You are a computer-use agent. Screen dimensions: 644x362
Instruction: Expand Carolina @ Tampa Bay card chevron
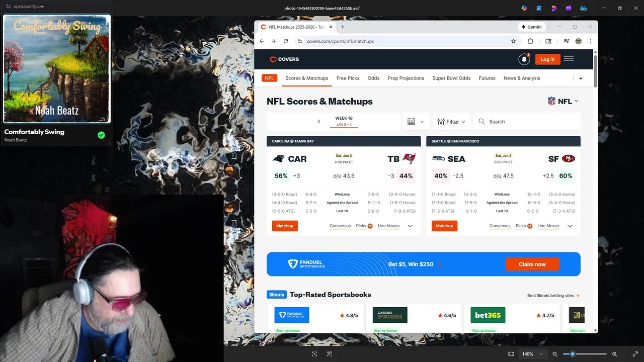(x=410, y=226)
